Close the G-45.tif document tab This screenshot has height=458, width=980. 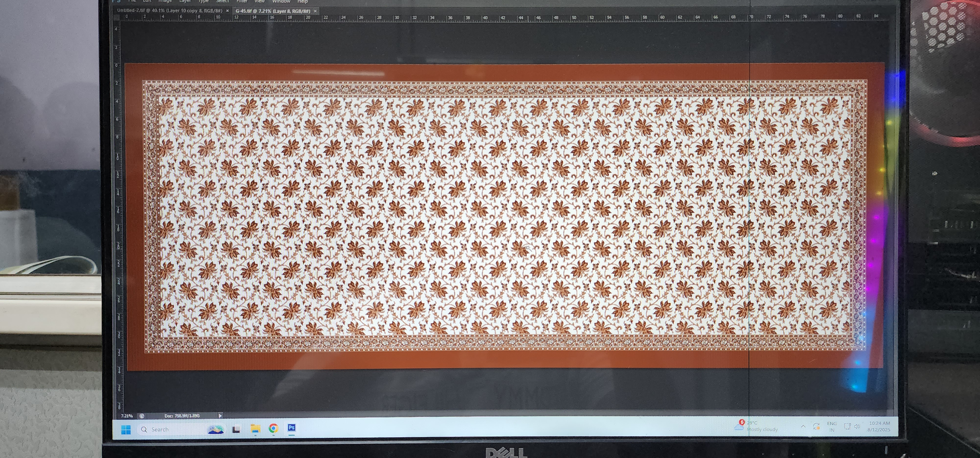(x=315, y=12)
